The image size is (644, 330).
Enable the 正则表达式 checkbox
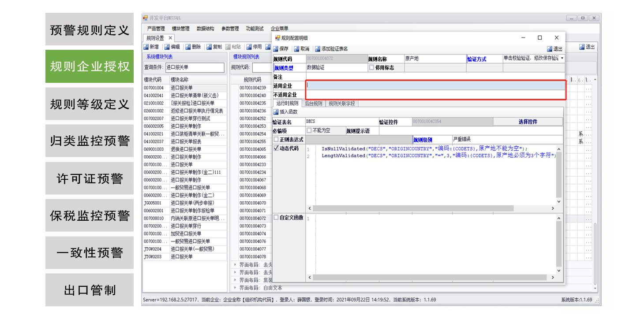[x=276, y=140]
